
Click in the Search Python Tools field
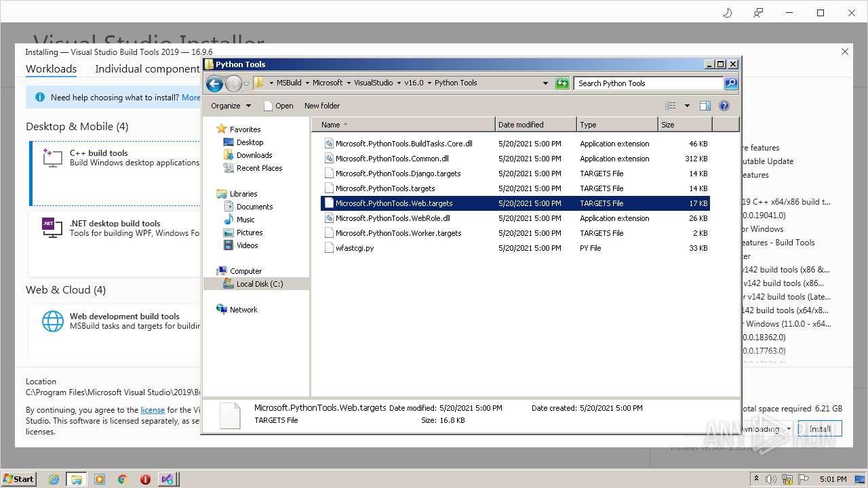click(648, 83)
